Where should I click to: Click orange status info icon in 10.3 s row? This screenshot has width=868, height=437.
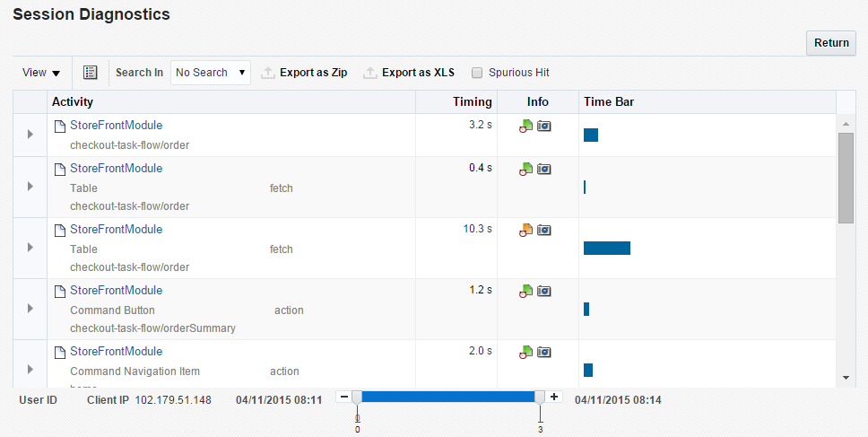coord(525,231)
